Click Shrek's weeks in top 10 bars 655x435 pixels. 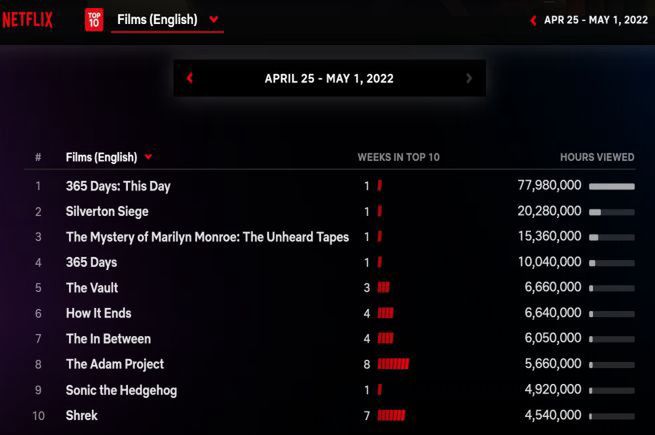coord(391,415)
